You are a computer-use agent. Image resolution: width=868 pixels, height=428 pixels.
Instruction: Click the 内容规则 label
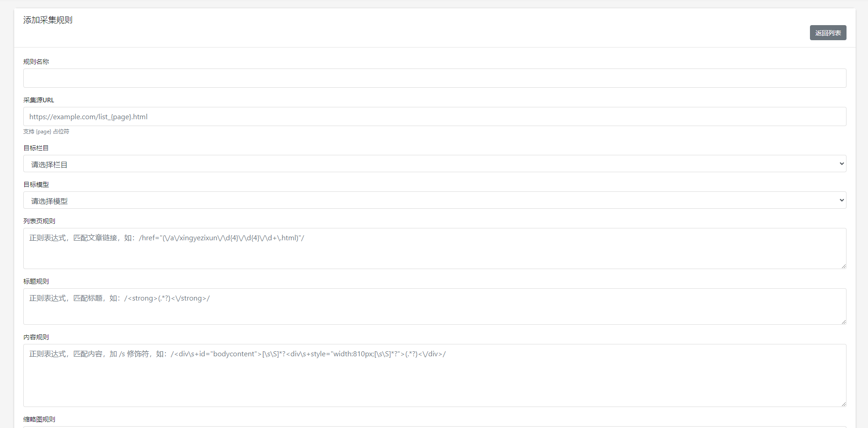[36, 337]
